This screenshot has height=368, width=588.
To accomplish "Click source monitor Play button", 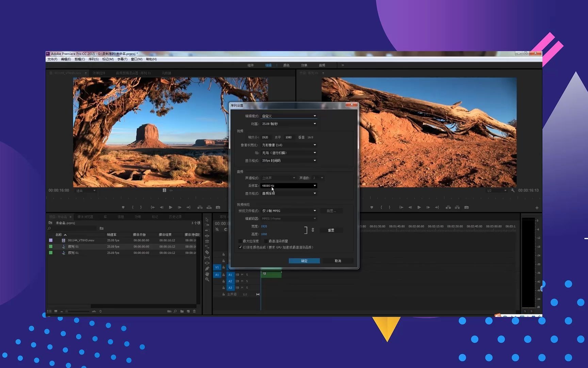I will tap(170, 207).
